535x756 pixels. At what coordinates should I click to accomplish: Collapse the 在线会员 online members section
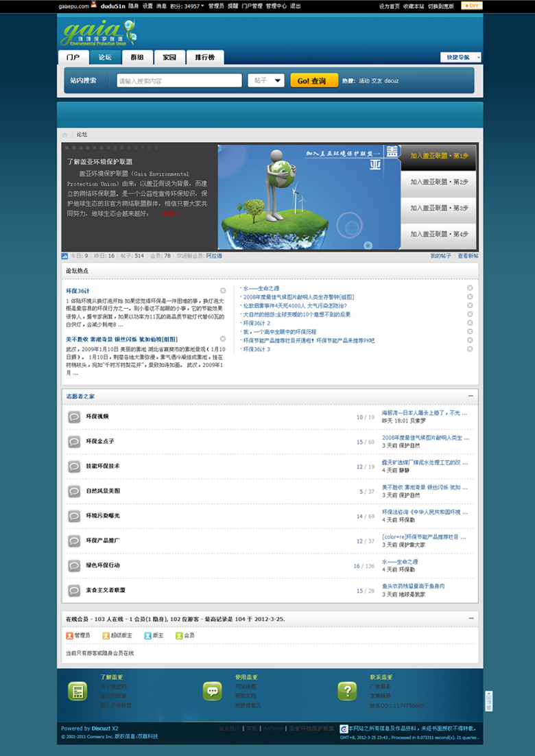coord(471,618)
